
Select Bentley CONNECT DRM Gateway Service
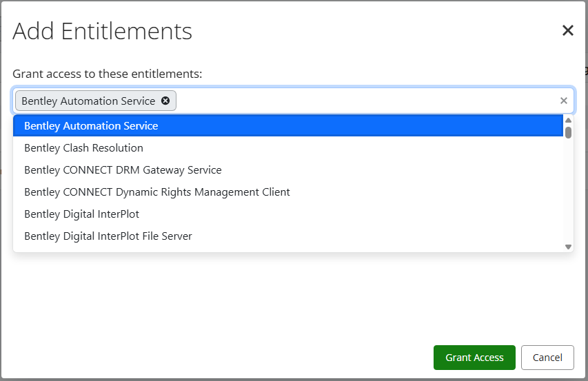pos(123,170)
